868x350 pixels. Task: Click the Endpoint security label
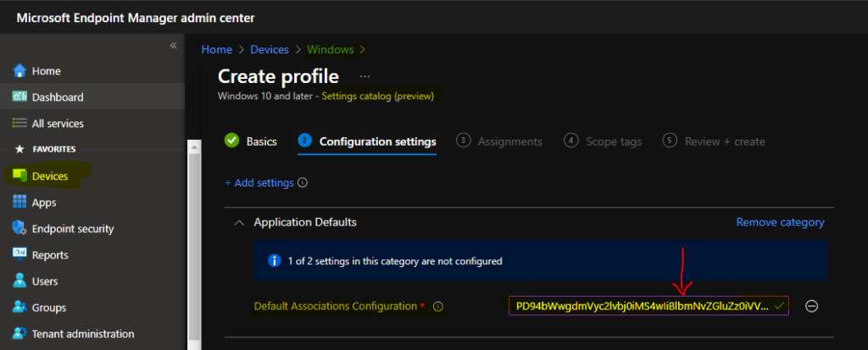coord(73,229)
